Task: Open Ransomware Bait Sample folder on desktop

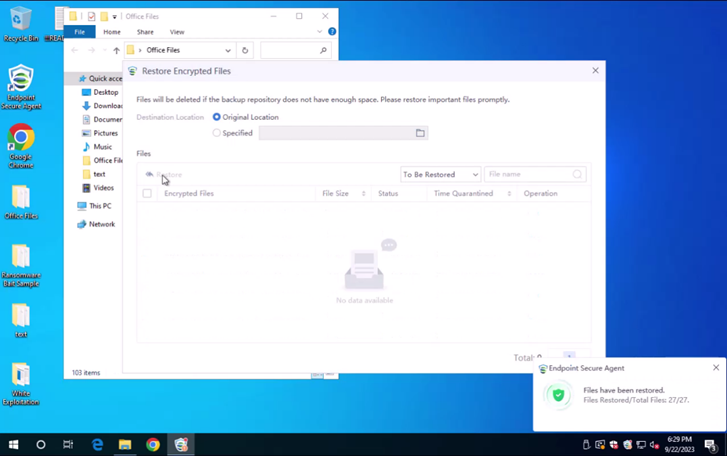Action: (21, 266)
